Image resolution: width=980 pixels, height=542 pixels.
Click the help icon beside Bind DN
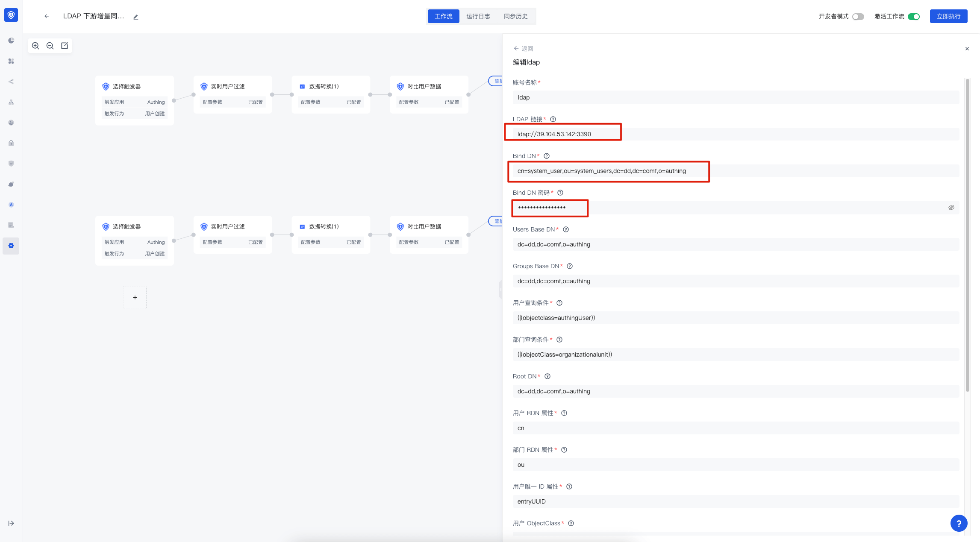point(546,156)
